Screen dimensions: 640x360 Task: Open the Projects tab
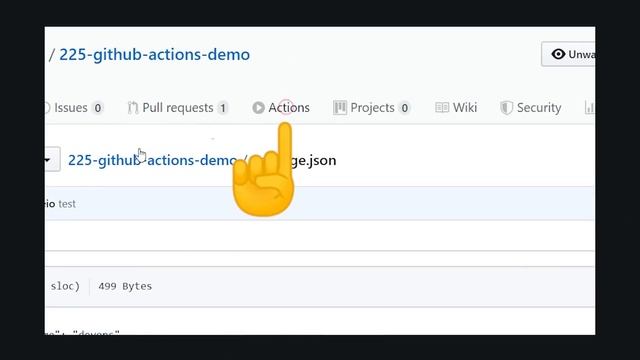click(371, 108)
